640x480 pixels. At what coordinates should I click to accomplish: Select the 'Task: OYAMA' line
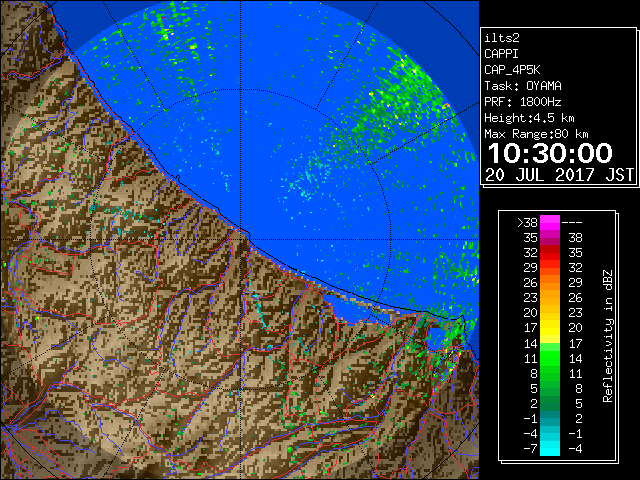523,86
